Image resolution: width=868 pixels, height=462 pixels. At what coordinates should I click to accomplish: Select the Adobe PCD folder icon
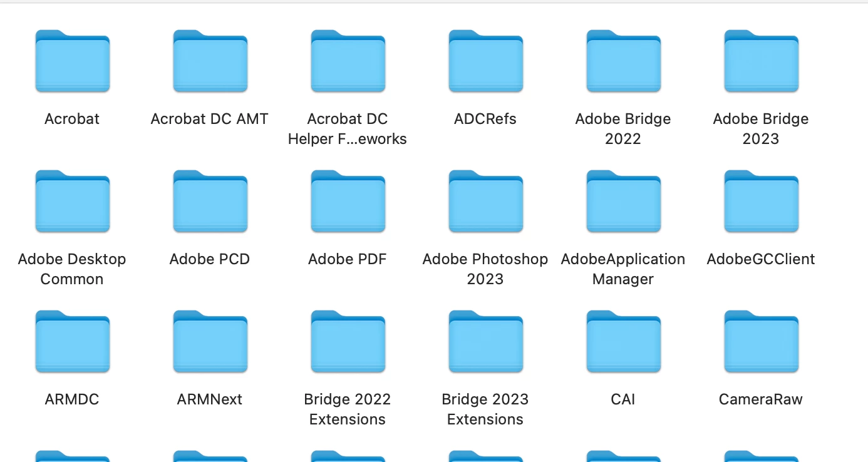210,201
